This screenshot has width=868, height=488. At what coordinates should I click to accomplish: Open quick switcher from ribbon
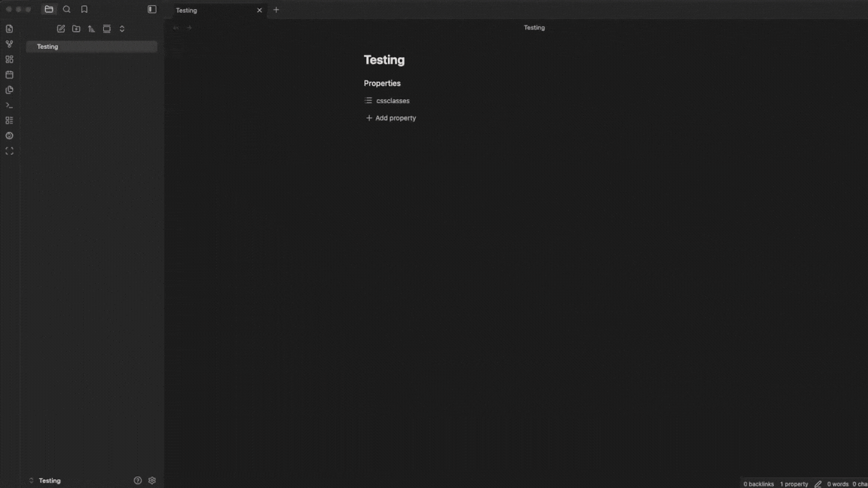tap(9, 29)
